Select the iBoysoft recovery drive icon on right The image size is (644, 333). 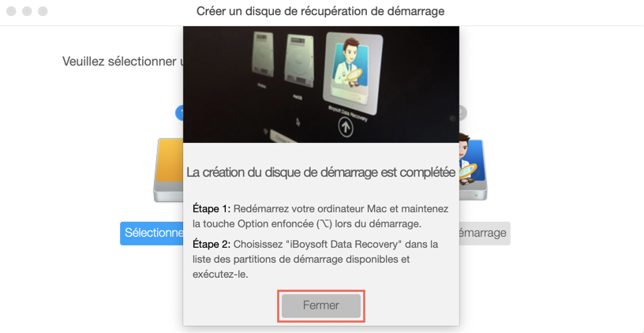(x=474, y=166)
